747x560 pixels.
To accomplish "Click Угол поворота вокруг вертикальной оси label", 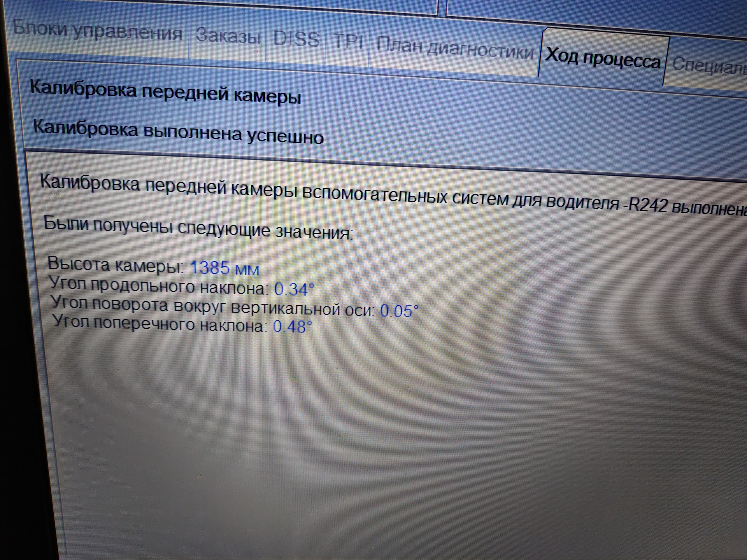I will pos(213,306).
